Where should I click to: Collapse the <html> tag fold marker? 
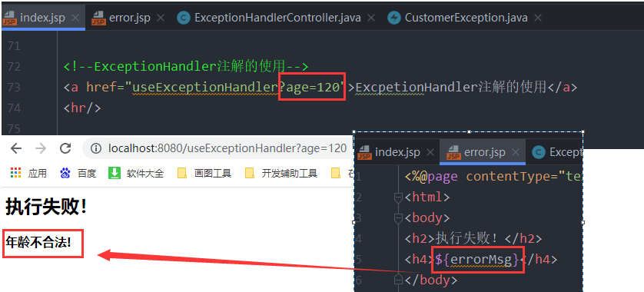(397, 198)
